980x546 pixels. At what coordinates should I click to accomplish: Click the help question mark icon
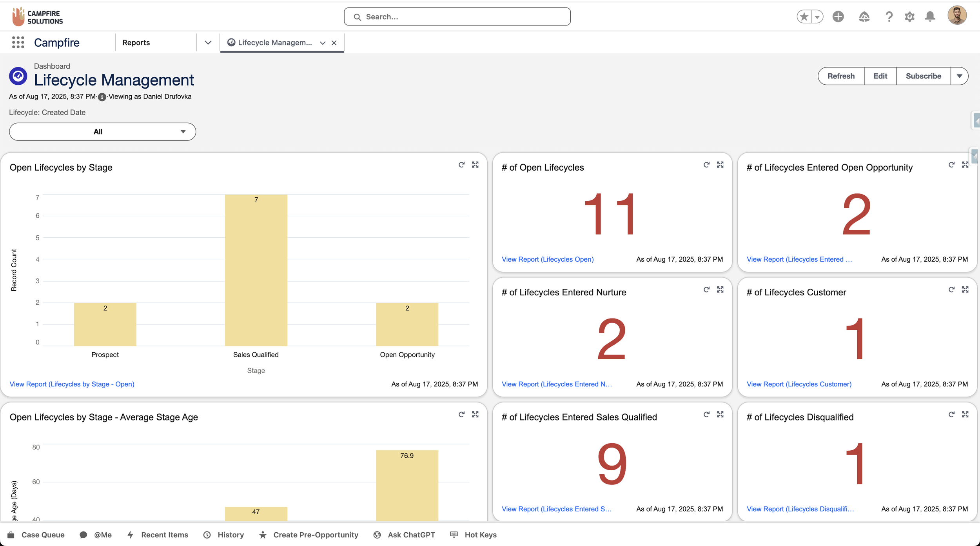coord(889,16)
